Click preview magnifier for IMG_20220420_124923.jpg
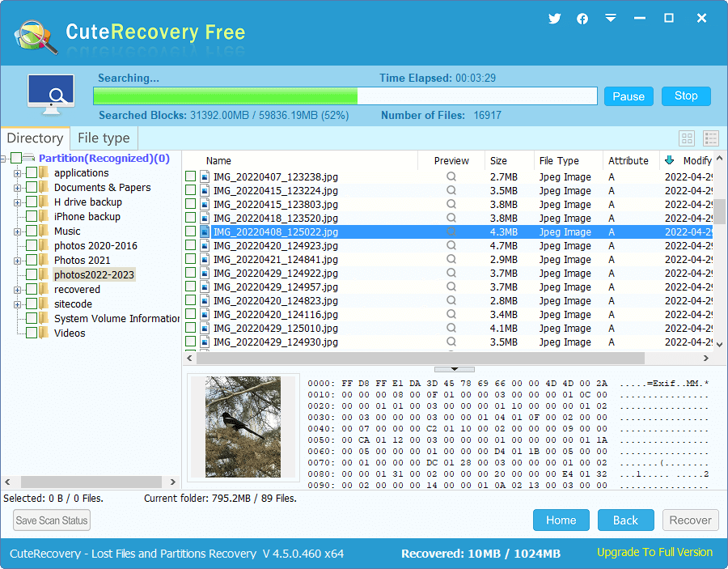This screenshot has height=569, width=728. pos(451,246)
